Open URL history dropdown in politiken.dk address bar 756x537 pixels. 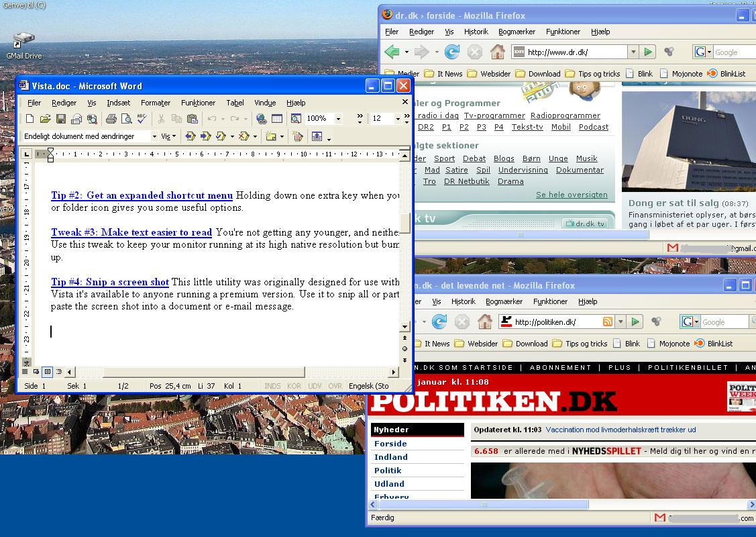pyautogui.click(x=621, y=322)
